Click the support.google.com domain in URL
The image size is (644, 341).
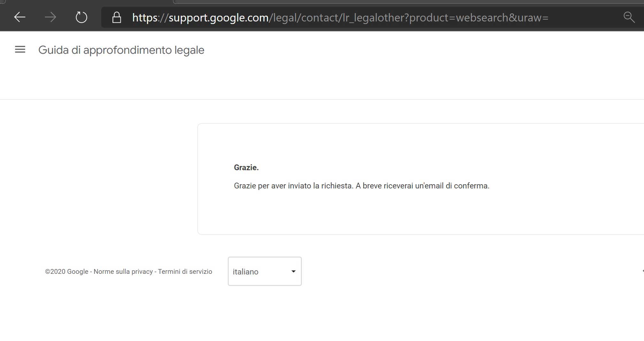click(218, 18)
